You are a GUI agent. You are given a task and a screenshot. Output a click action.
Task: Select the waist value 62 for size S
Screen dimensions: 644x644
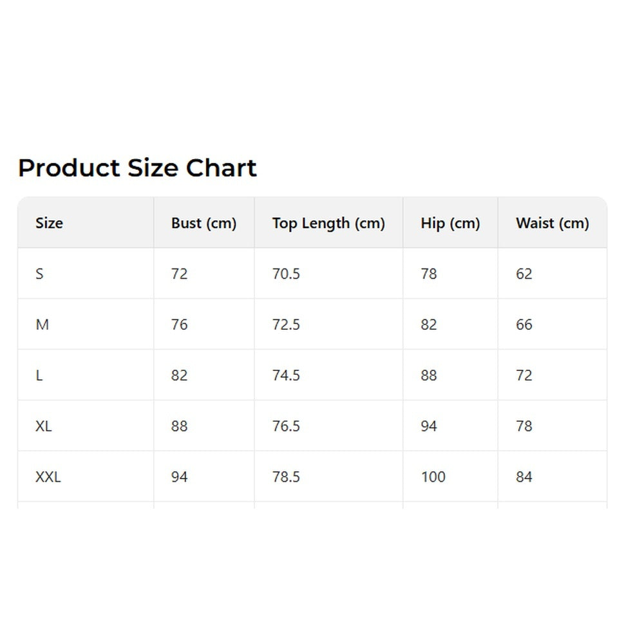point(524,274)
